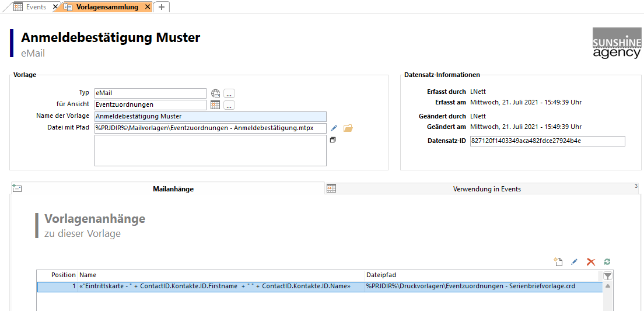
Task: Open the filter funnel in the table header
Action: click(608, 276)
